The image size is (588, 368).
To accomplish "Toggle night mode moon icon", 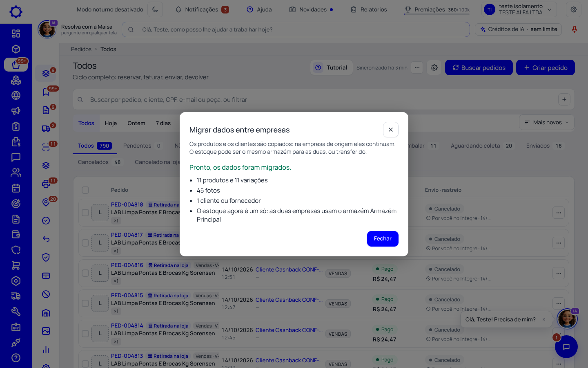I will 155,9.
